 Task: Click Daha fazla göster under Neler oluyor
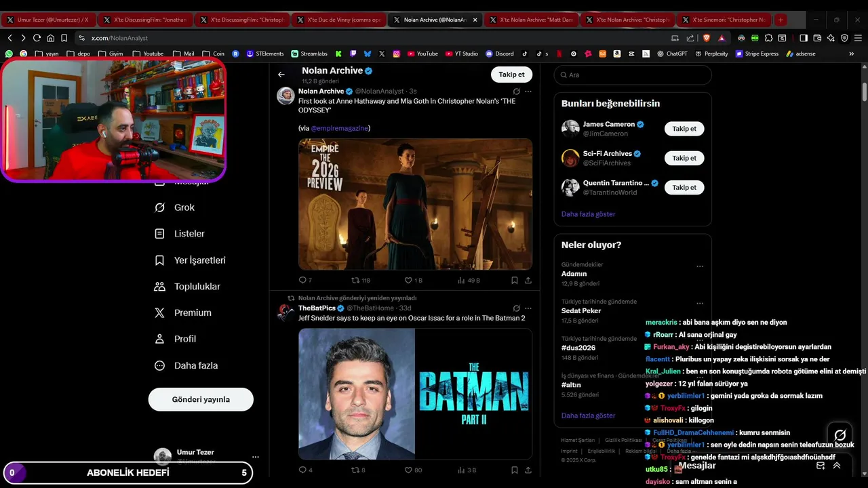[x=588, y=415]
